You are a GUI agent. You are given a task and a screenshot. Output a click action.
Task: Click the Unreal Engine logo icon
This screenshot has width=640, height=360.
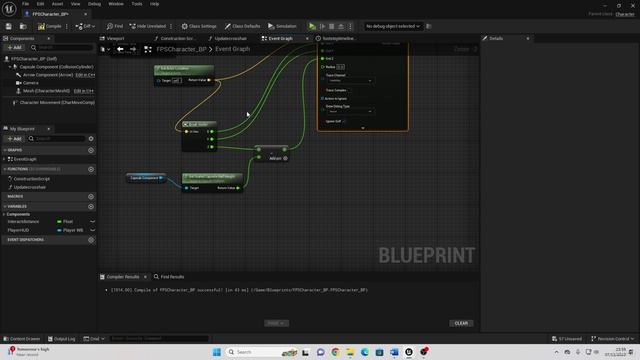pos(9,9)
